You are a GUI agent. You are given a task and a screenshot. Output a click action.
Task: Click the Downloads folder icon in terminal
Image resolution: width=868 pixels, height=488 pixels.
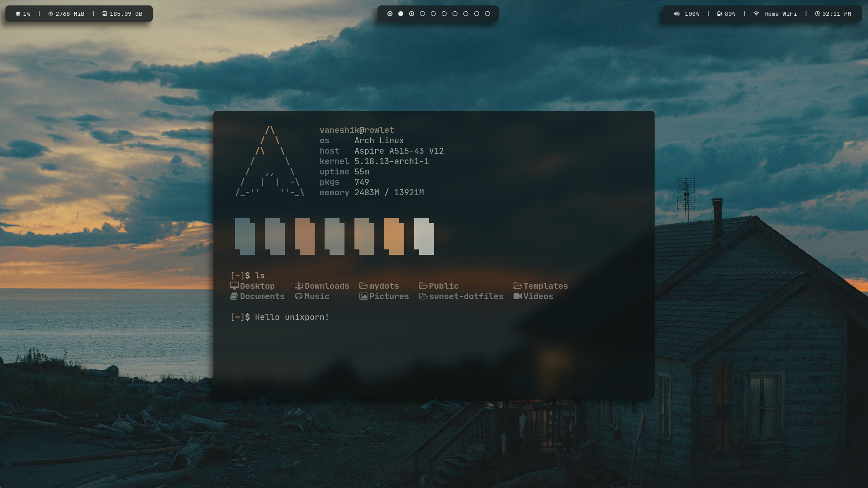[x=299, y=286]
